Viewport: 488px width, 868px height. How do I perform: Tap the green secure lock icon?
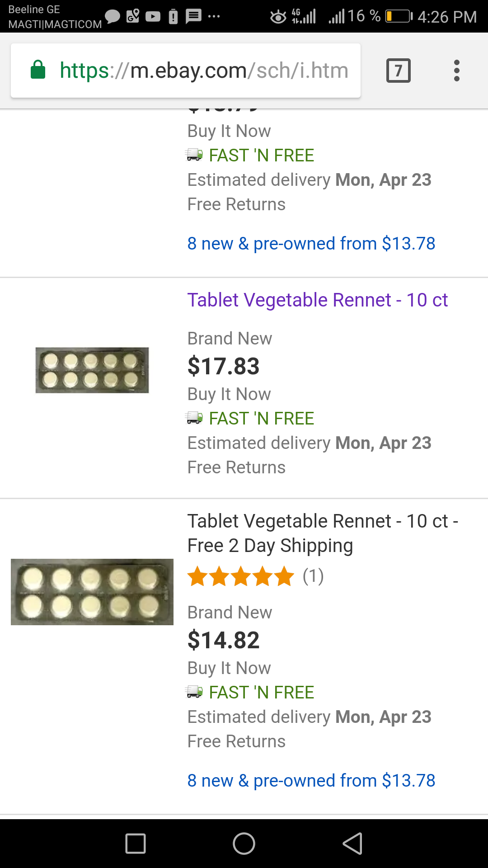click(x=38, y=70)
